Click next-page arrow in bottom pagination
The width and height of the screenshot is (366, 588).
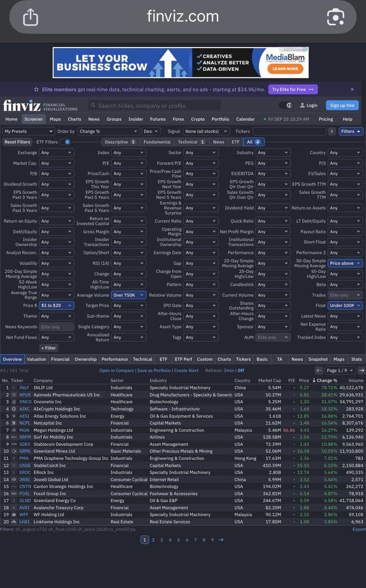point(221,539)
